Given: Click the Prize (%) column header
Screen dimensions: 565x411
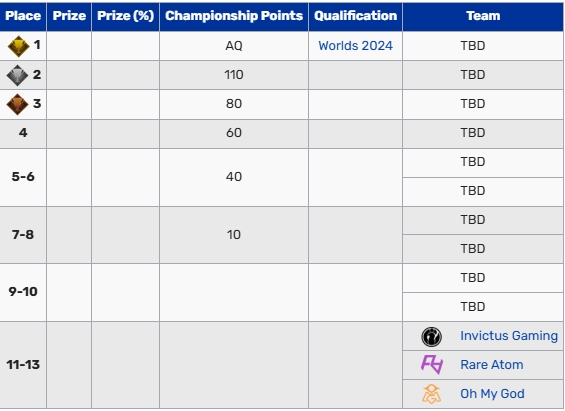Looking at the screenshot, I should tap(125, 16).
